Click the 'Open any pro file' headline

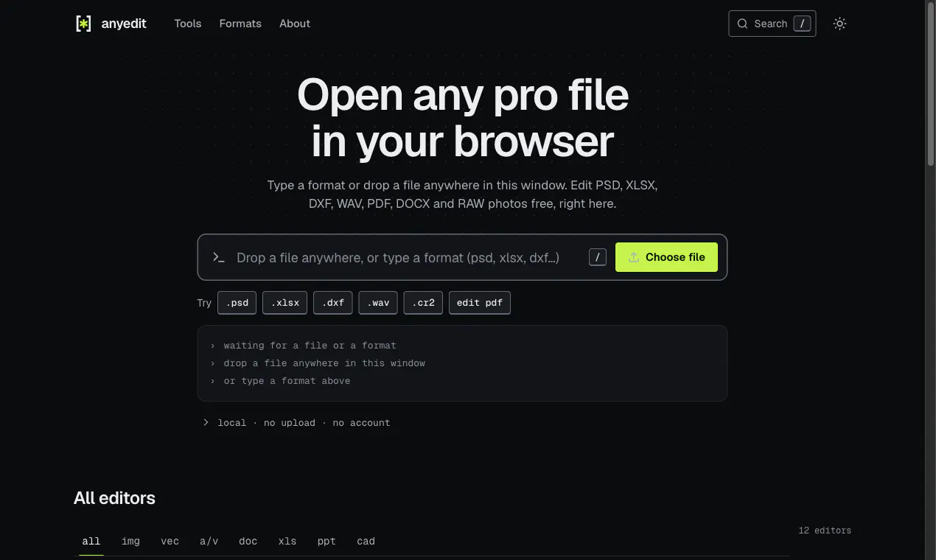[x=462, y=95]
